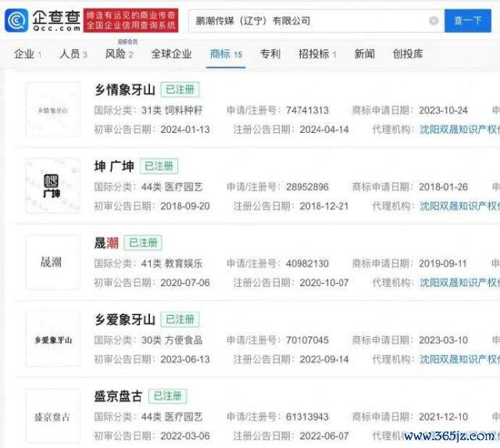Click preliminary announcement date 2024-01-13
This screenshot has height=448, width=500.
tap(185, 130)
